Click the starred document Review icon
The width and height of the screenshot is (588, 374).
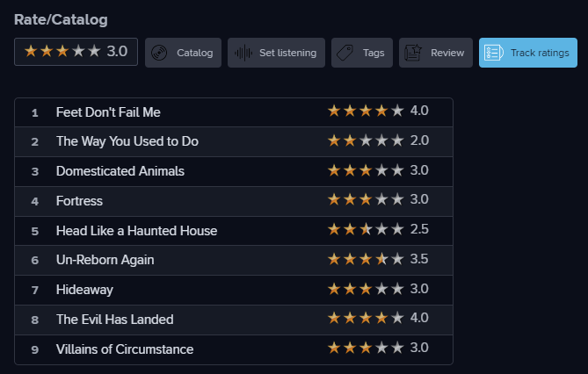tap(413, 53)
